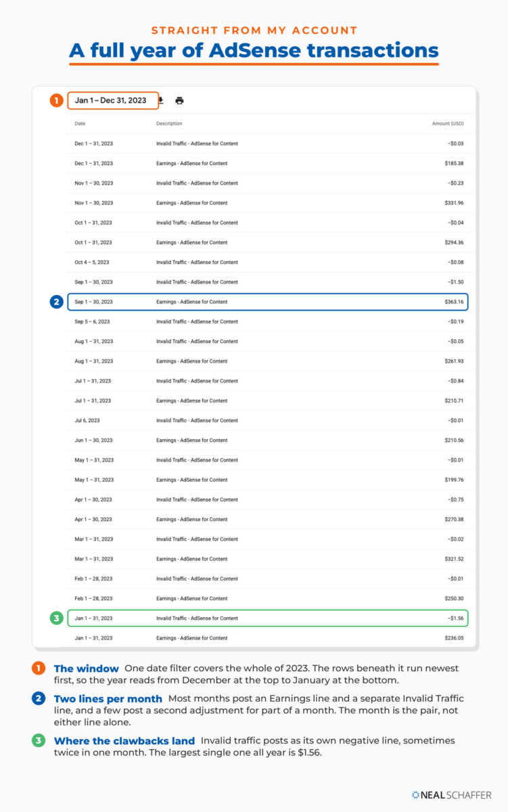Click the Jul 6, 2023 date cell
Screen dimensions: 508x812
coord(87,420)
